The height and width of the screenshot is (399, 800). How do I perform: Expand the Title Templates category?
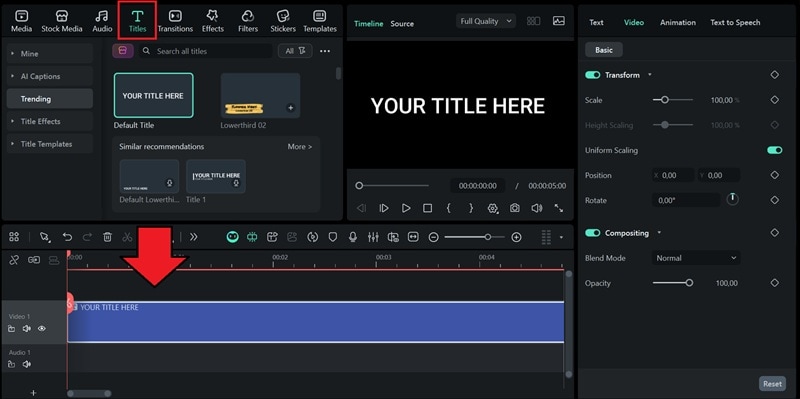49,144
